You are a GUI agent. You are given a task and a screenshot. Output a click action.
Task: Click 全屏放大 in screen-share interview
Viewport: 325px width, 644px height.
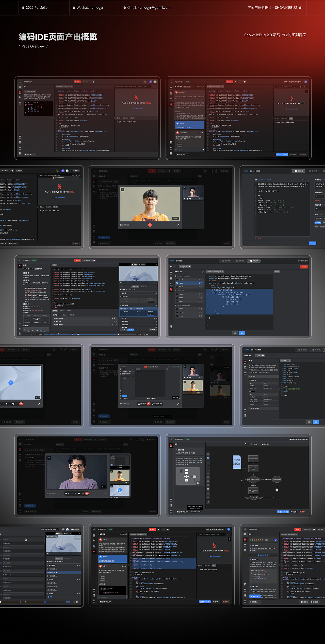[x=142, y=404]
